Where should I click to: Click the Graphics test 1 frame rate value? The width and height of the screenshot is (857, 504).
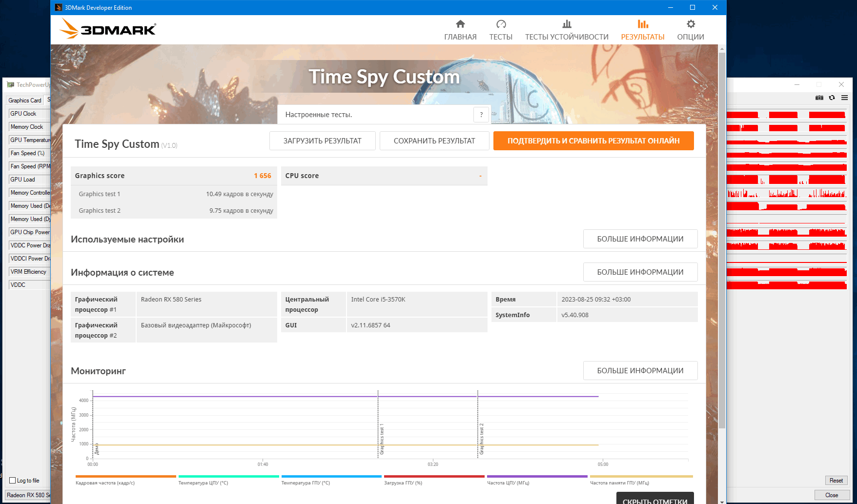click(x=240, y=194)
